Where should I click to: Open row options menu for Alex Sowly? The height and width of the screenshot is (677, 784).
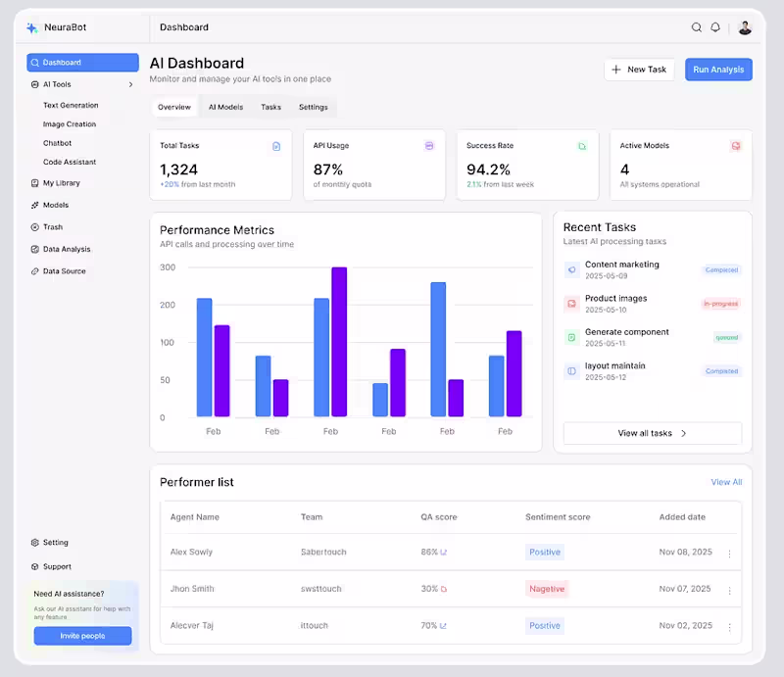729,554
